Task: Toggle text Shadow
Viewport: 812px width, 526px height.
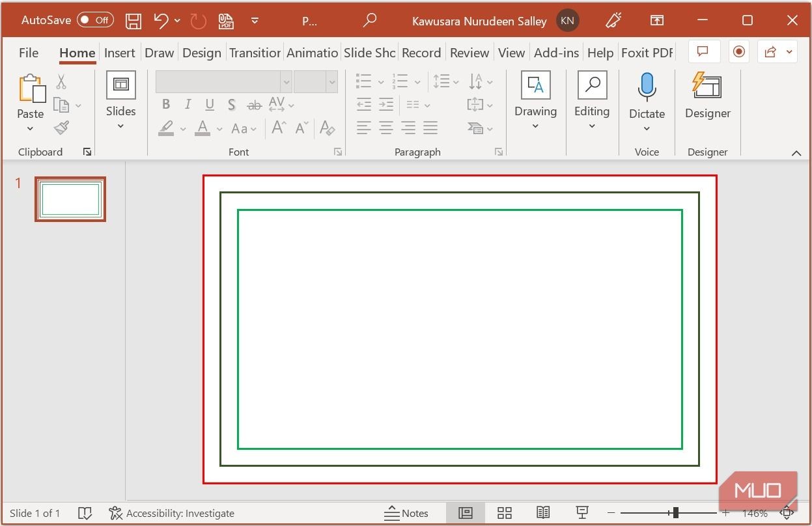Action: pos(232,105)
